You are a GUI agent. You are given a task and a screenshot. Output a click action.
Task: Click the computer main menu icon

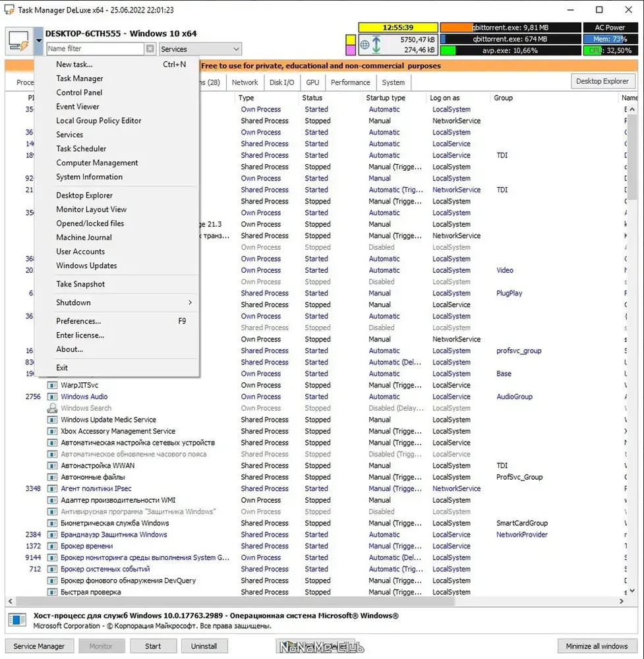pos(19,41)
